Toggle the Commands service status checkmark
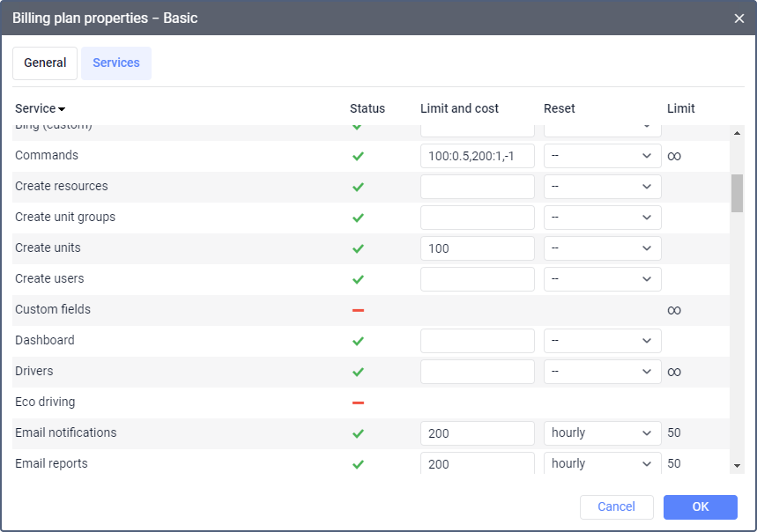 [358, 156]
